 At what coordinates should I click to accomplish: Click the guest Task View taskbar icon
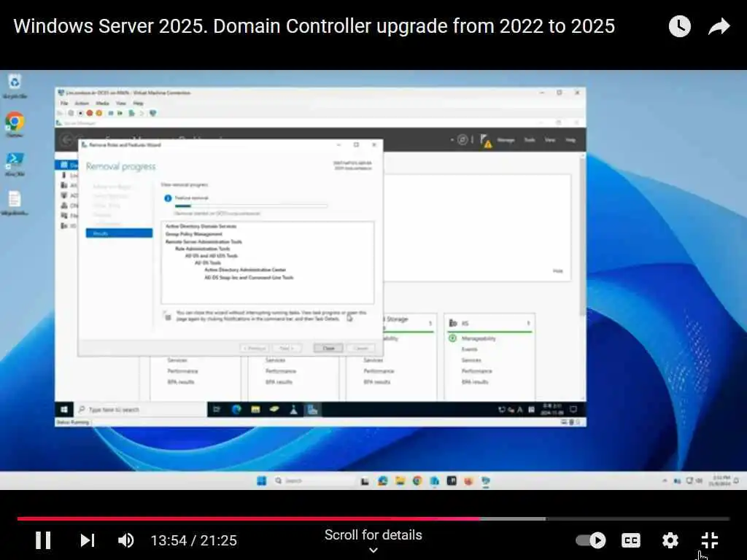point(217,410)
